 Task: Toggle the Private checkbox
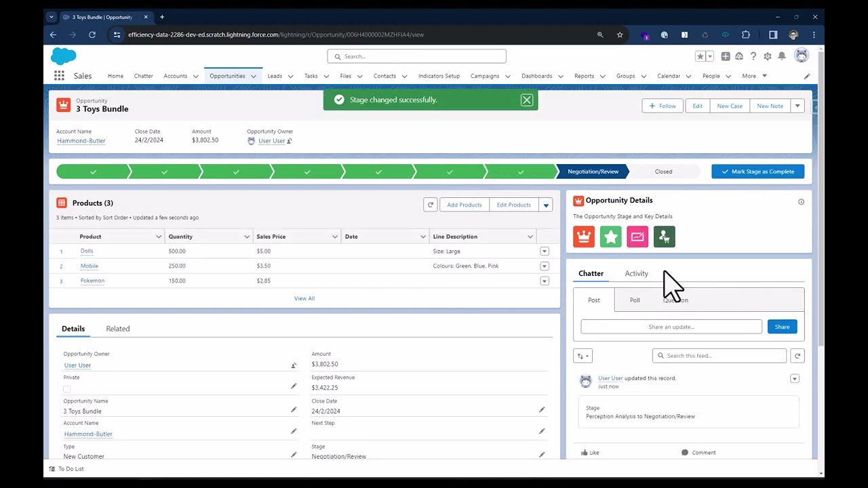66,389
